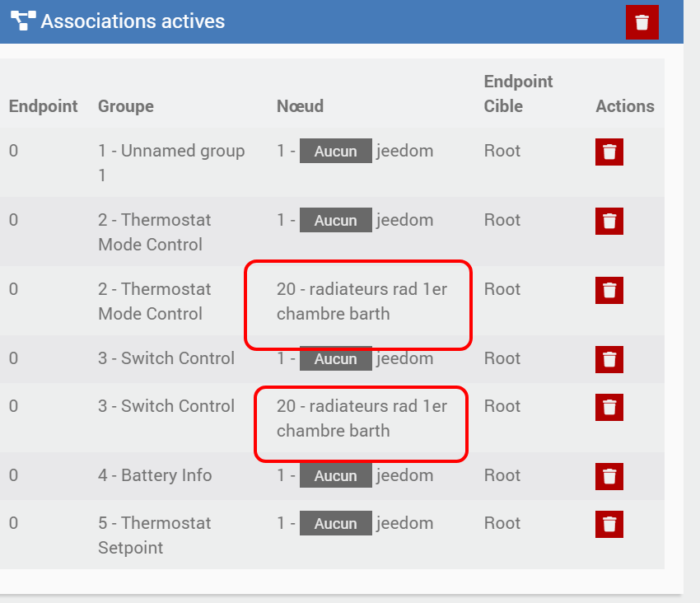Viewport: 700px width, 603px height.
Task: Delete the jeedom Thermostat Mode Control association
Action: (x=609, y=221)
